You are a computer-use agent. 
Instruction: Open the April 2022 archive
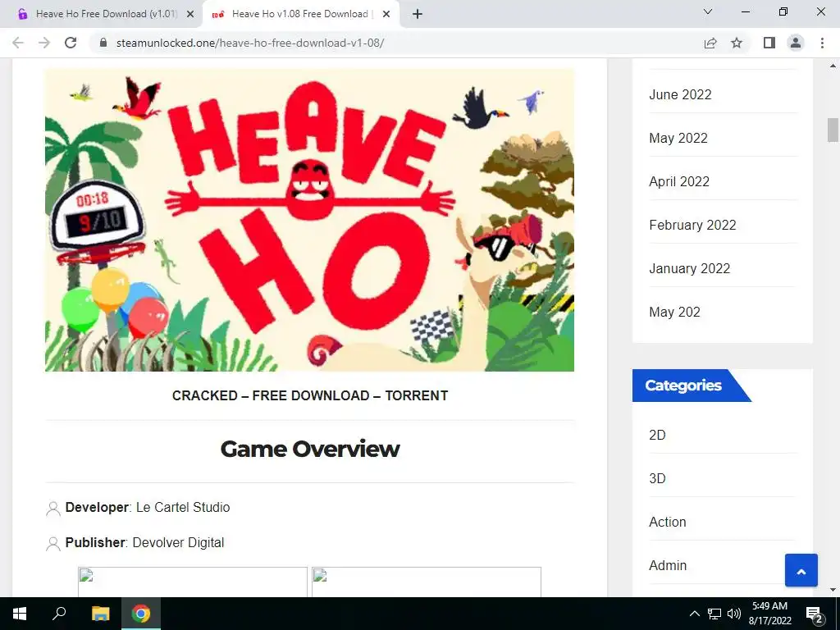679,181
